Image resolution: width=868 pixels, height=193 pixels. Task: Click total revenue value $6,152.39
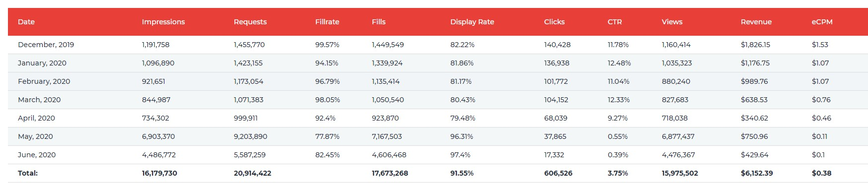click(757, 173)
